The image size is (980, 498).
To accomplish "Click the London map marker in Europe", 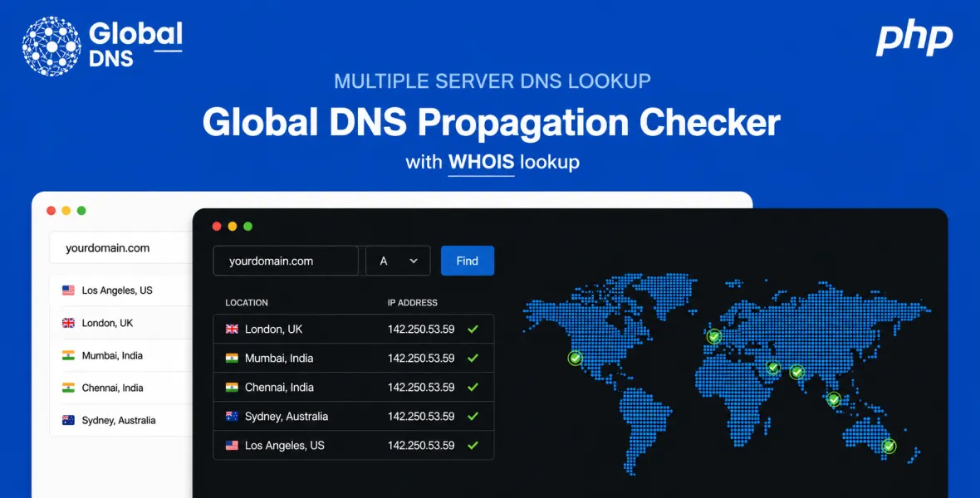I will point(713,336).
